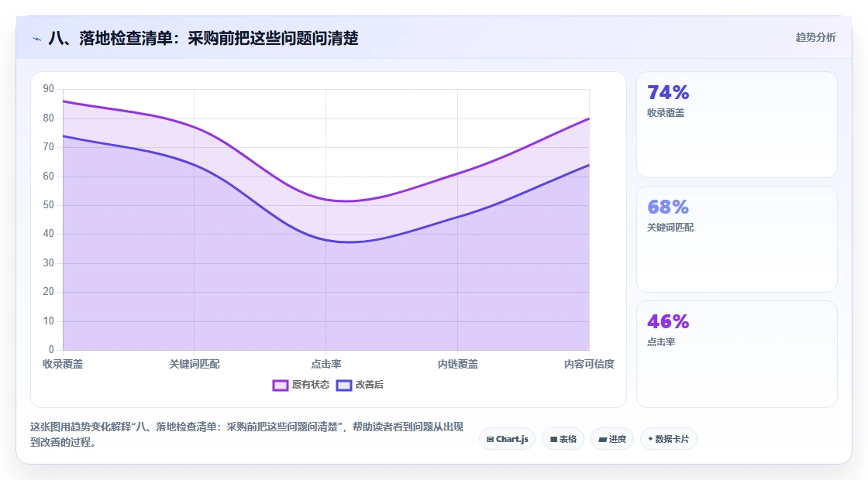
Task: Toggle the 原有状态 legend series
Action: (301, 385)
